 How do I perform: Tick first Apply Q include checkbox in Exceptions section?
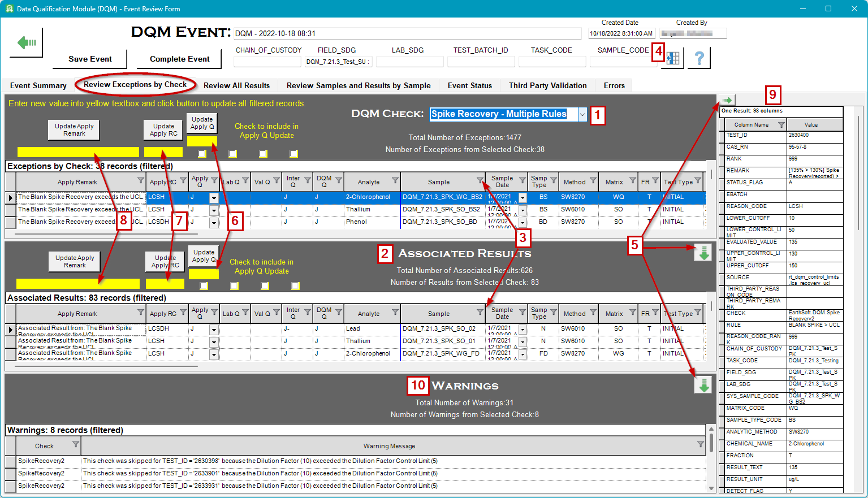[x=202, y=154]
